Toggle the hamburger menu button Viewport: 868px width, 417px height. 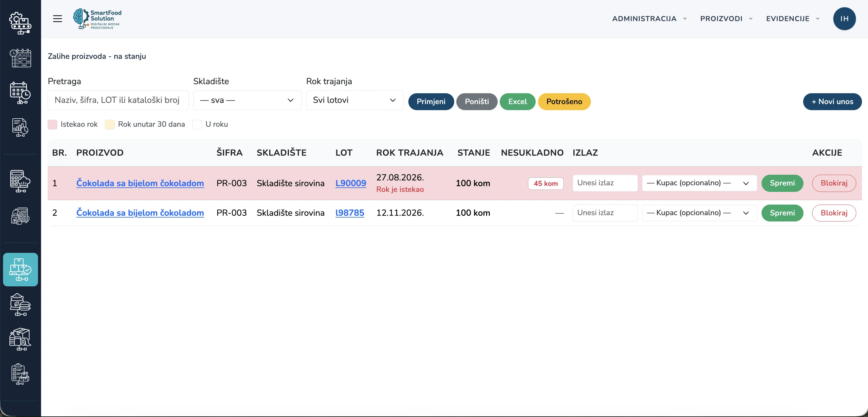coord(58,18)
